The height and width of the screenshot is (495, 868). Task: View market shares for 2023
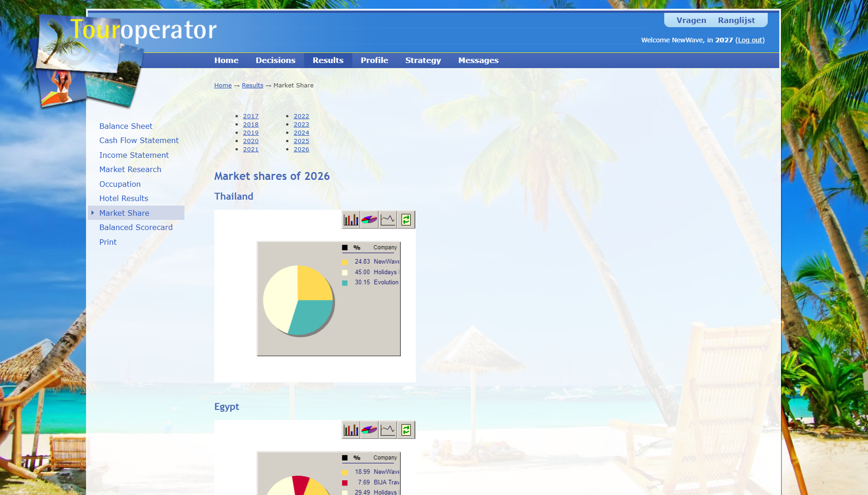click(301, 125)
